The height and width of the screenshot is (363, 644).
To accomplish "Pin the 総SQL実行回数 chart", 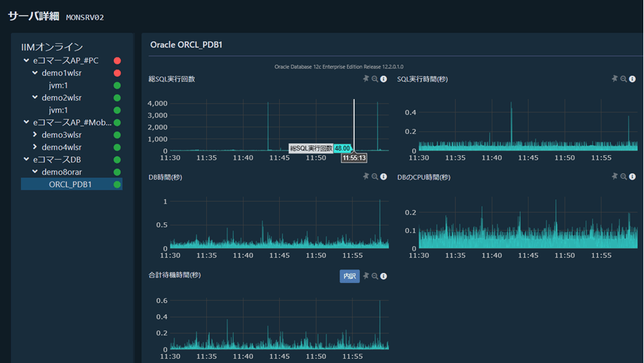I will pos(366,79).
